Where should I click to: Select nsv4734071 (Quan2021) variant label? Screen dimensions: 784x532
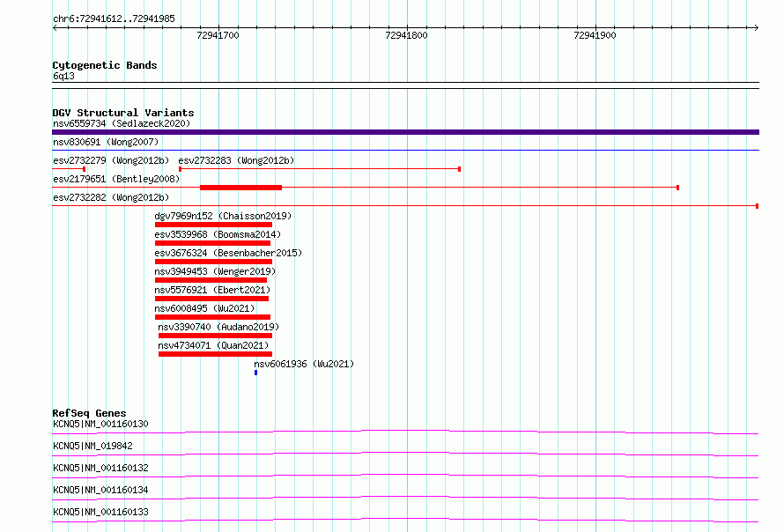(213, 345)
